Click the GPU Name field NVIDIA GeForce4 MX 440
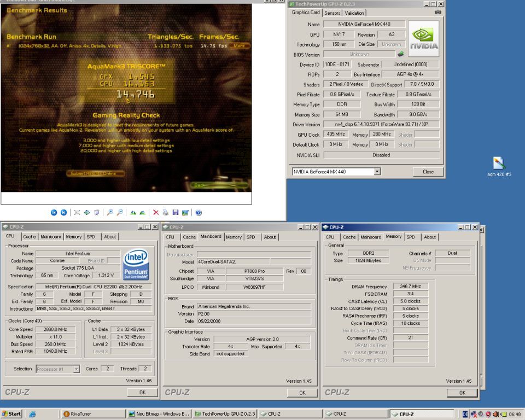This screenshot has height=420, width=525. [364, 24]
